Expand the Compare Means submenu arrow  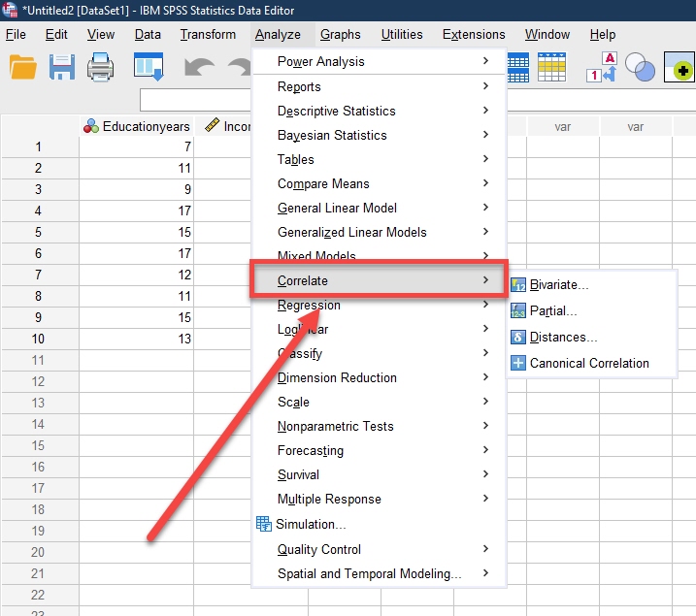[x=485, y=182]
